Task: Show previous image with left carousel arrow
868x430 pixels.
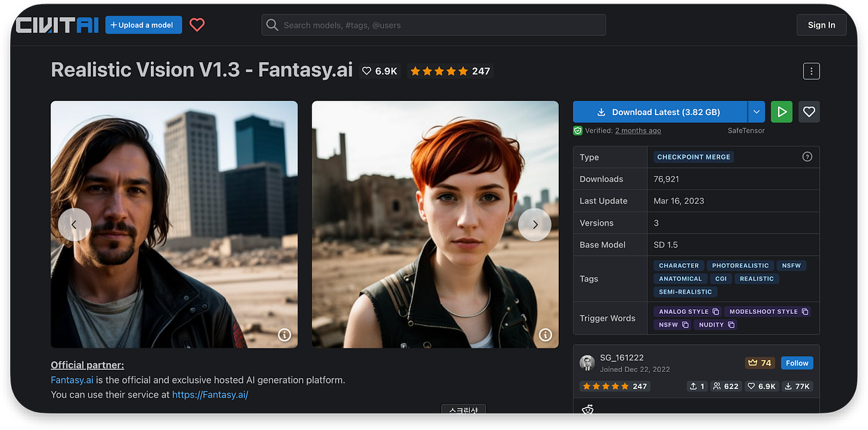Action: 75,224
